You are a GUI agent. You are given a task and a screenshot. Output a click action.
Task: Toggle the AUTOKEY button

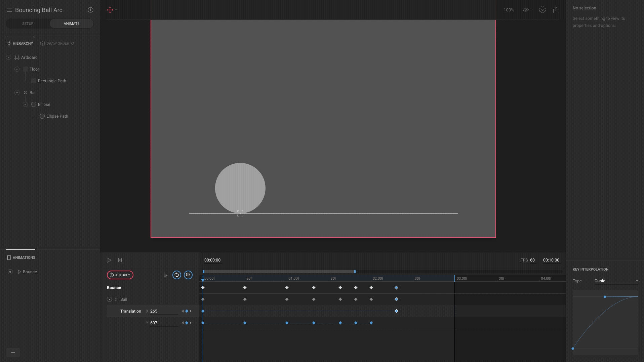120,275
